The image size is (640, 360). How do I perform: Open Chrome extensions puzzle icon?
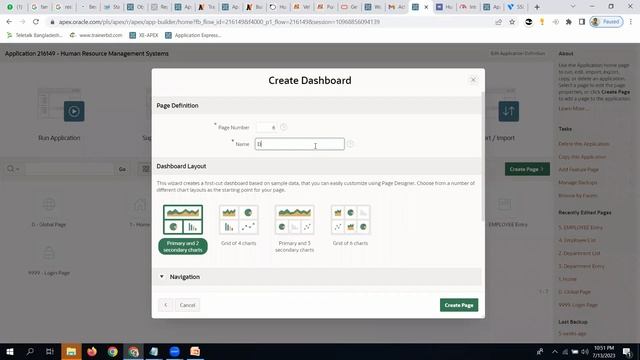tap(569, 22)
